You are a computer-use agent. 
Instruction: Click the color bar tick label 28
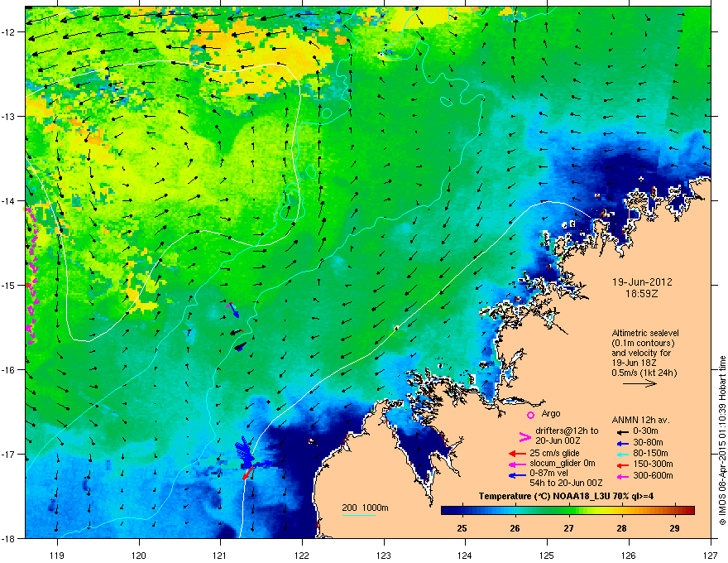pyautogui.click(x=621, y=528)
